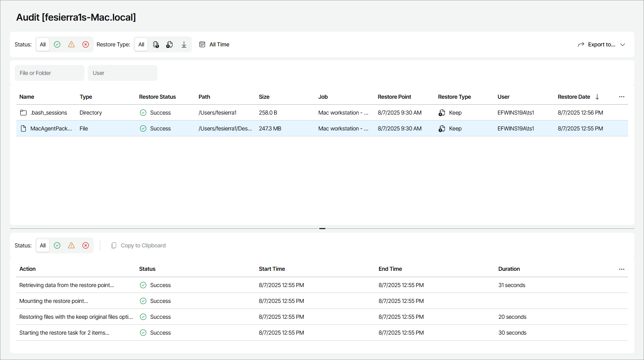Filter top status by Success icon
The image size is (644, 360).
tap(57, 44)
